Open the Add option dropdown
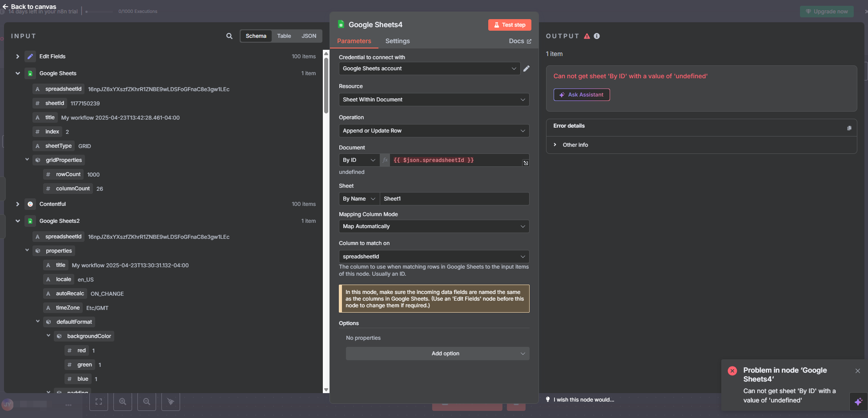The height and width of the screenshot is (418, 868). (438, 354)
